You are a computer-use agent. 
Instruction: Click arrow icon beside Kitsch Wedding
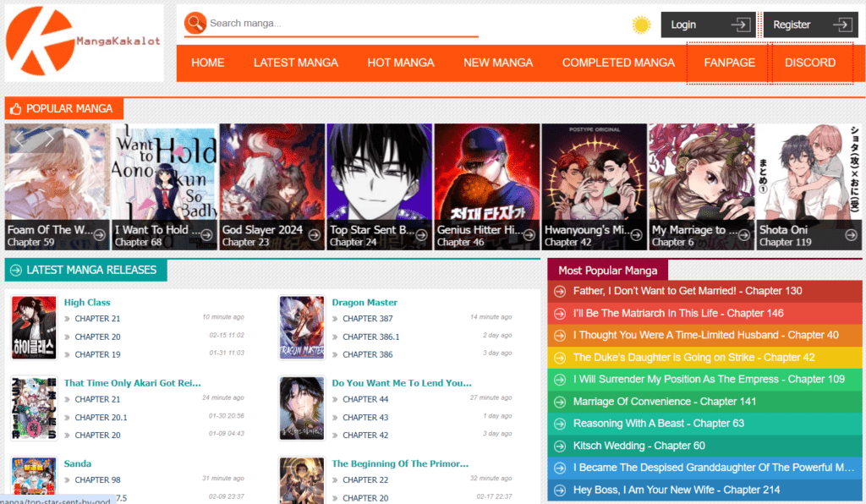[560, 446]
